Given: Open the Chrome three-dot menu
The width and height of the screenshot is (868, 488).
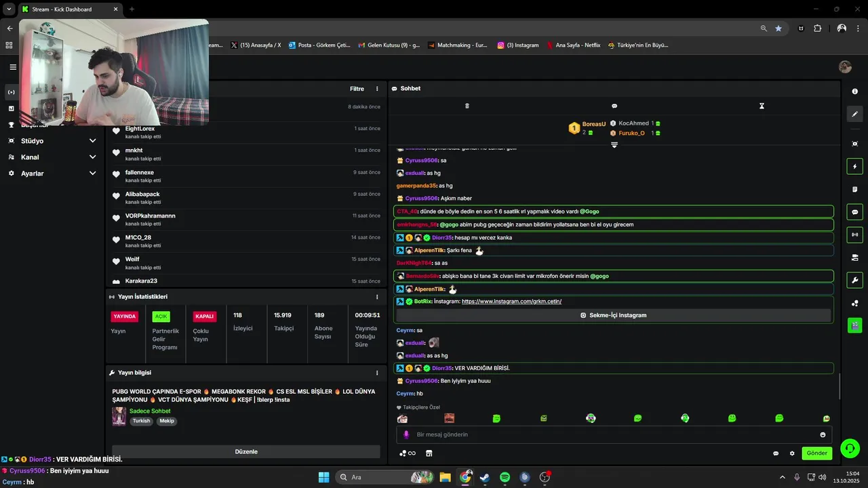Looking at the screenshot, I should coord(858,28).
